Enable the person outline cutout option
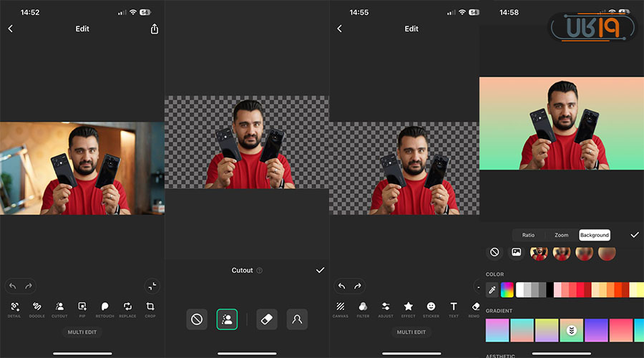 point(297,319)
